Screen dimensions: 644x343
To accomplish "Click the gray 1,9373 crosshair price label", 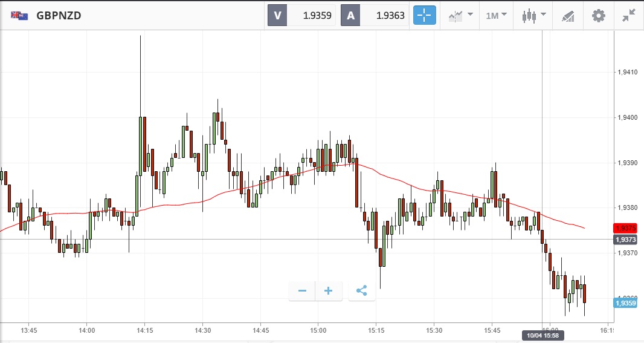I will tap(625, 240).
